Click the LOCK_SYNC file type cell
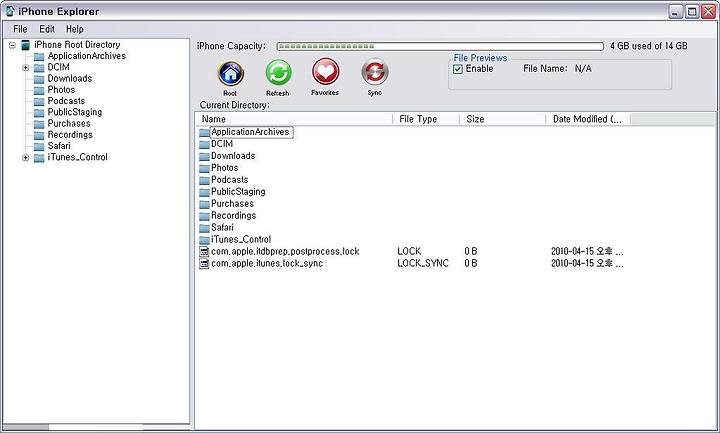 (x=423, y=264)
